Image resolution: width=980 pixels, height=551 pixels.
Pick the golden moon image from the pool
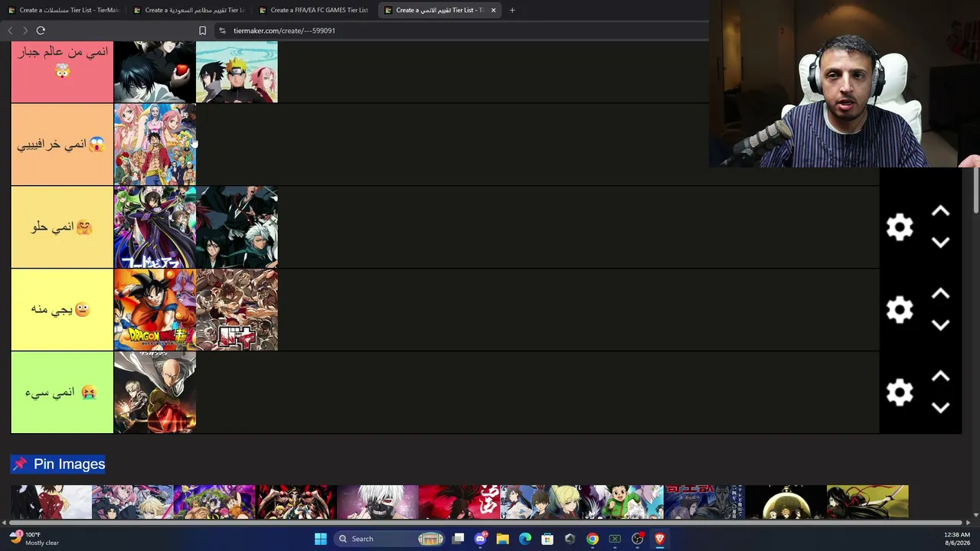(786, 502)
